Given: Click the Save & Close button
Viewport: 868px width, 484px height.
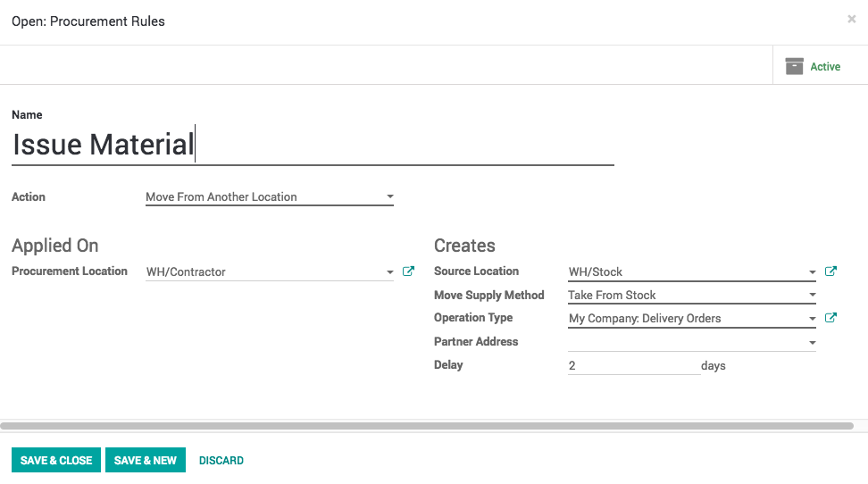Looking at the screenshot, I should pyautogui.click(x=56, y=460).
